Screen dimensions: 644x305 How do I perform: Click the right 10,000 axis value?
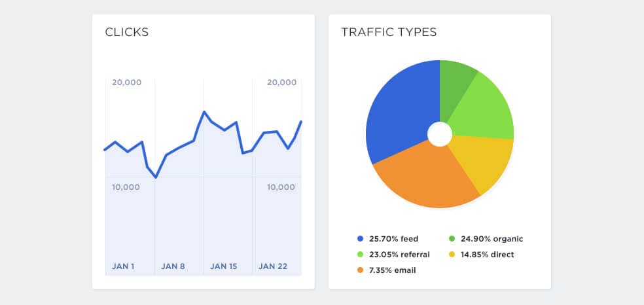(281, 187)
